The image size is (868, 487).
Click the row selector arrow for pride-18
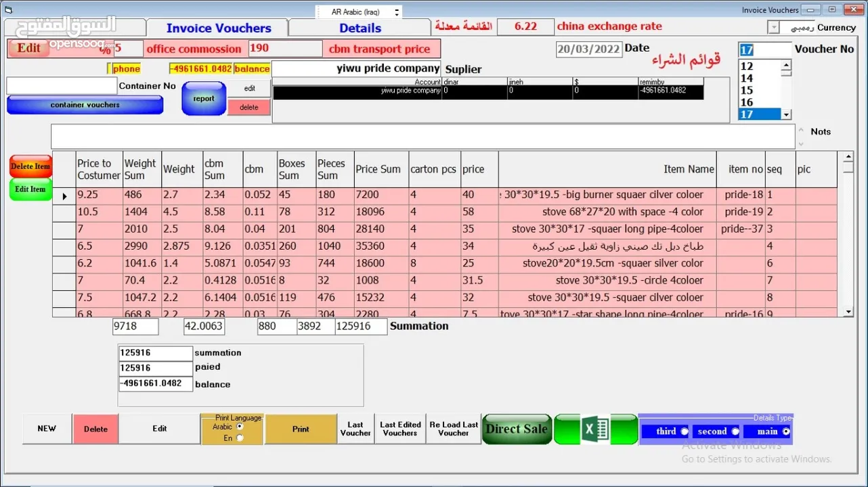64,195
